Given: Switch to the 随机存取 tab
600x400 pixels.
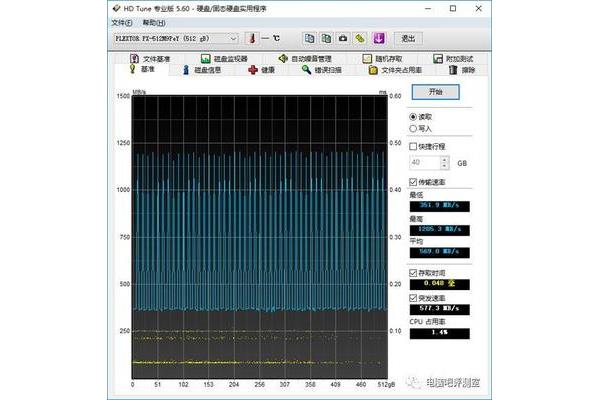Looking at the screenshot, I should click(x=382, y=59).
